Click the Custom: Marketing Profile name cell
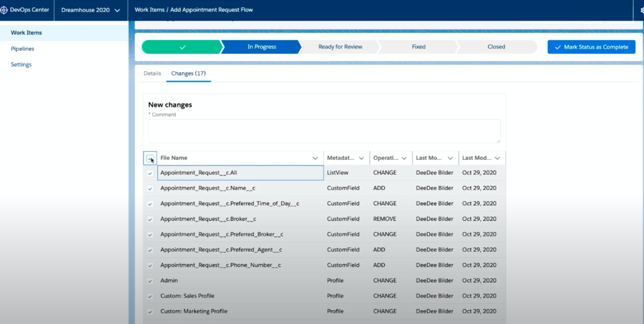Image resolution: width=644 pixels, height=324 pixels. (240, 311)
